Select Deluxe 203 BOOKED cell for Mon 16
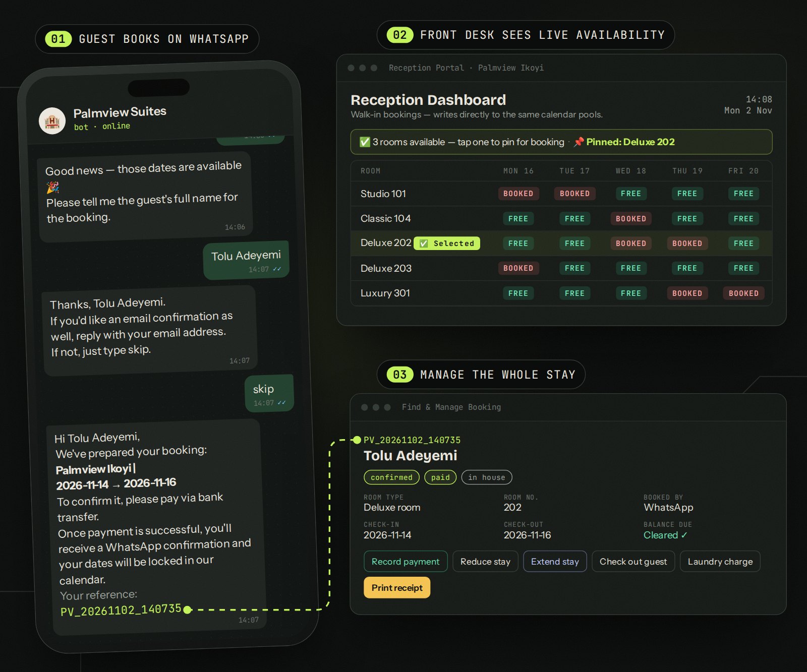 click(x=518, y=268)
